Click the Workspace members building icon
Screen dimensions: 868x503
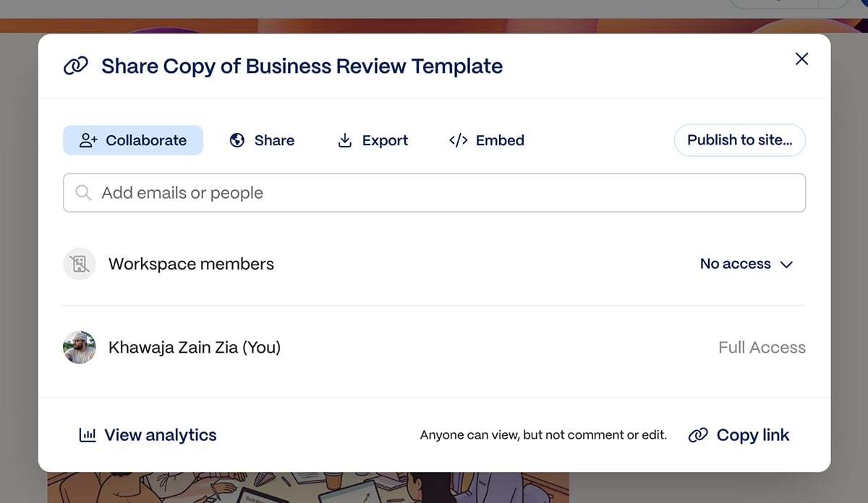tap(80, 264)
